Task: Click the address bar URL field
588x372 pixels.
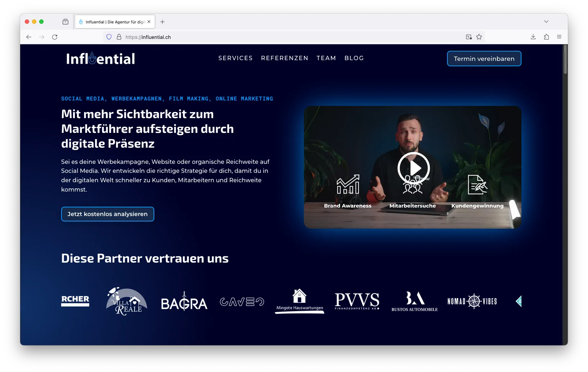Action: tap(288, 37)
